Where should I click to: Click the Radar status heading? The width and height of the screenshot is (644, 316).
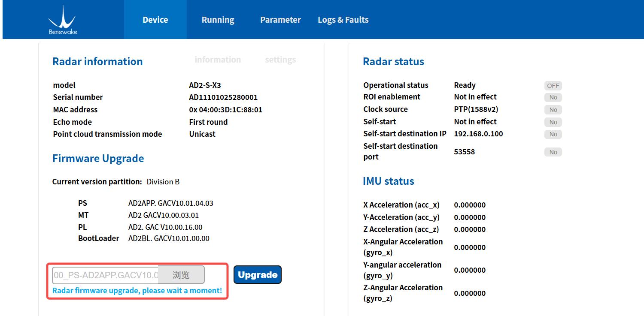(393, 62)
